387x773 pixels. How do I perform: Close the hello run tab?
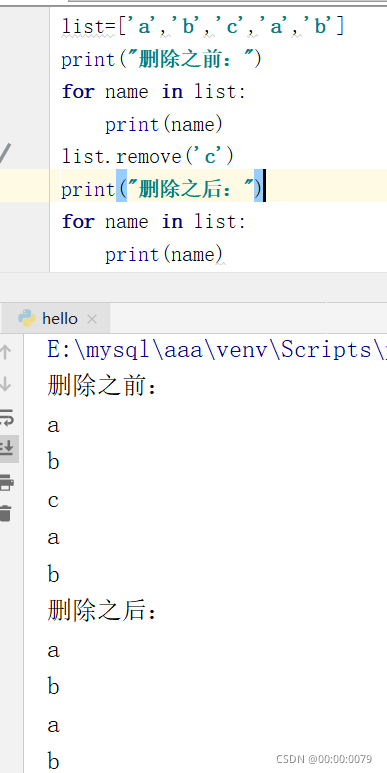(x=92, y=319)
